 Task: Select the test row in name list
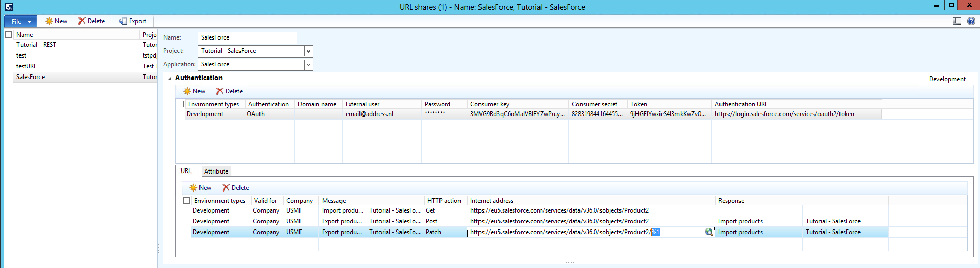[x=85, y=55]
